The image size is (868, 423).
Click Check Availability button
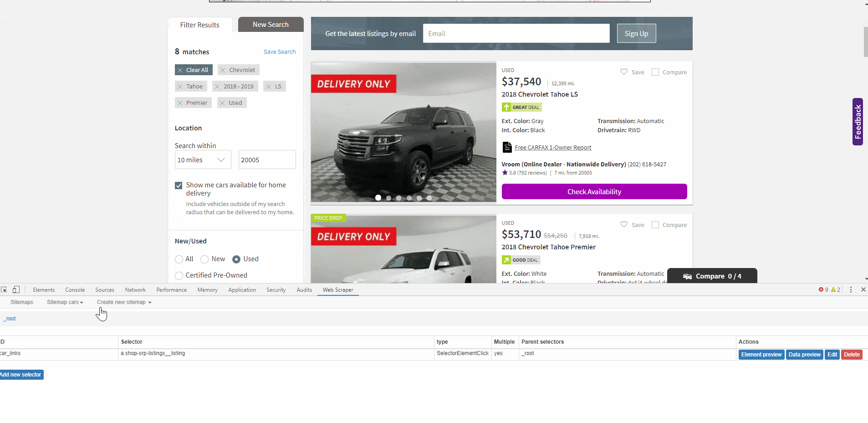594,191
